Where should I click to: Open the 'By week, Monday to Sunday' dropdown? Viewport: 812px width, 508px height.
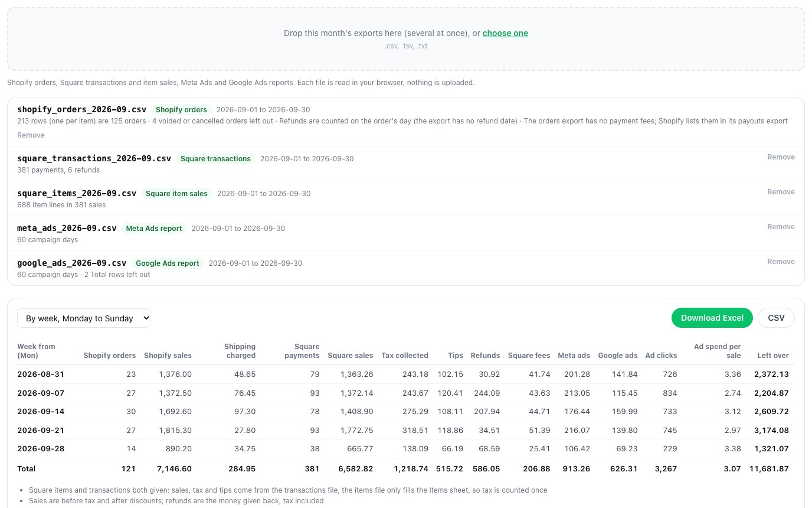(84, 318)
